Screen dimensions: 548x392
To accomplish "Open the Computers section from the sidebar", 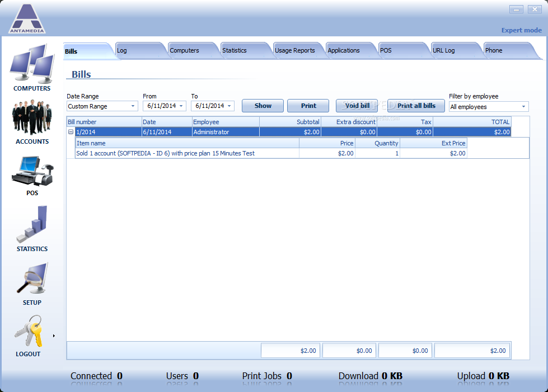I will point(32,67).
